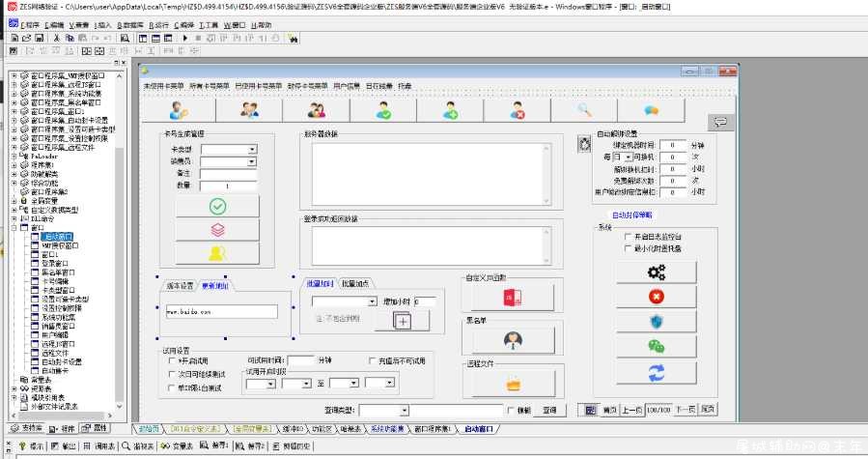The height and width of the screenshot is (459, 868).
Task: Expand the DLL命令 tree node
Action: [14, 219]
